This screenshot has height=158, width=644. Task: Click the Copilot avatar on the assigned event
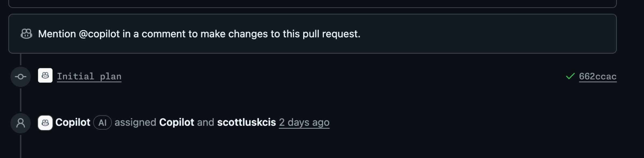(45, 123)
